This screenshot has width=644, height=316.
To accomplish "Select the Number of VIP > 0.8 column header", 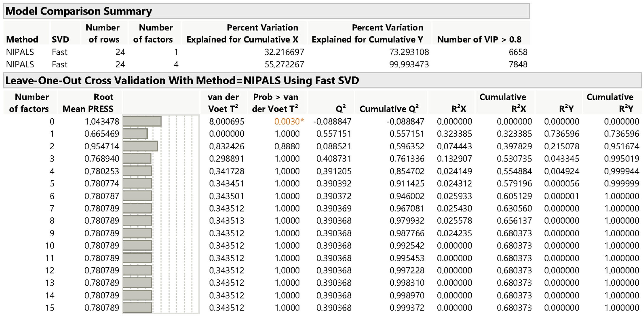I will tap(479, 39).
